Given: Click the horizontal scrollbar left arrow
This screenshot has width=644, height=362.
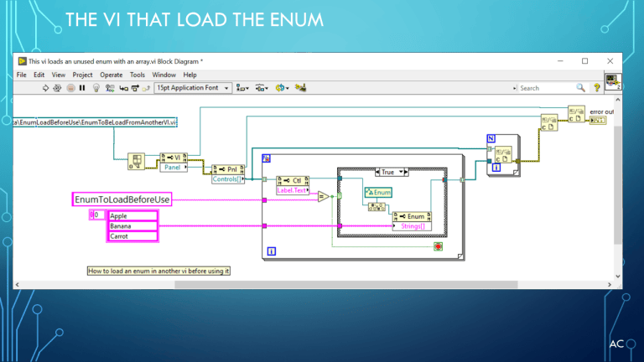Looking at the screenshot, I should [x=18, y=284].
